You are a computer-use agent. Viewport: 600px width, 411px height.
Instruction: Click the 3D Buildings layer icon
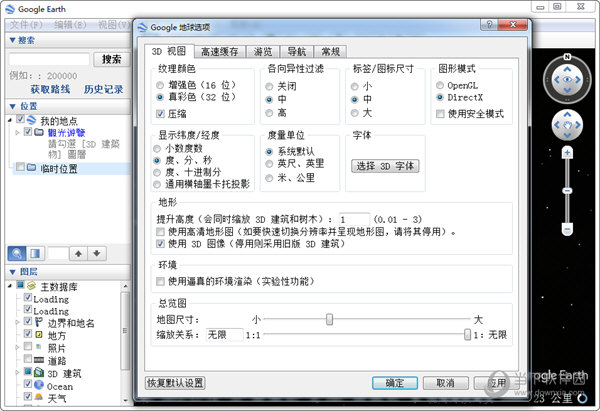[39, 372]
